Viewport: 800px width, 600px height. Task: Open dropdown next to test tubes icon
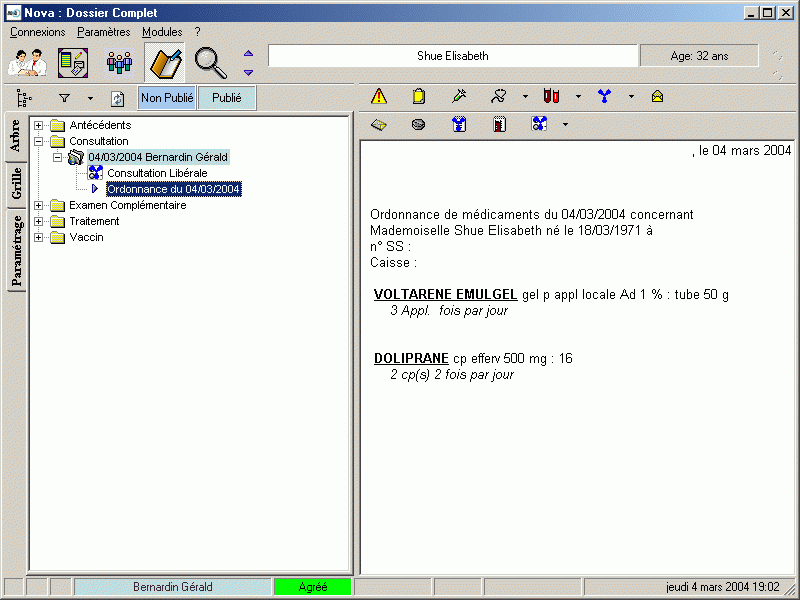578,96
